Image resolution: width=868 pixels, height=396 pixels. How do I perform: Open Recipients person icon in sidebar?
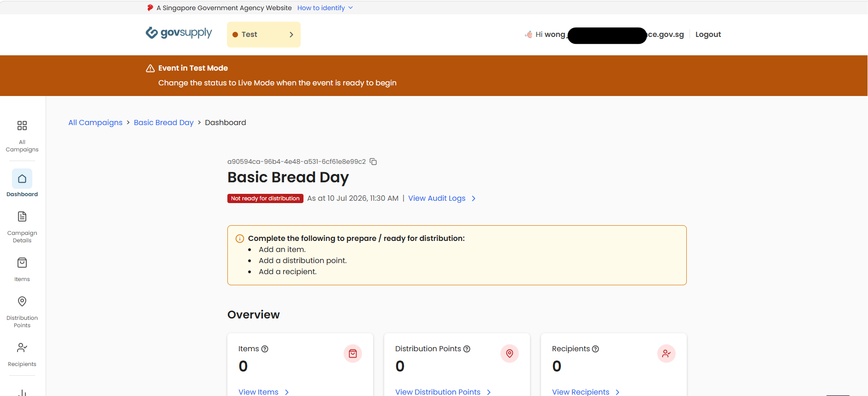22,348
